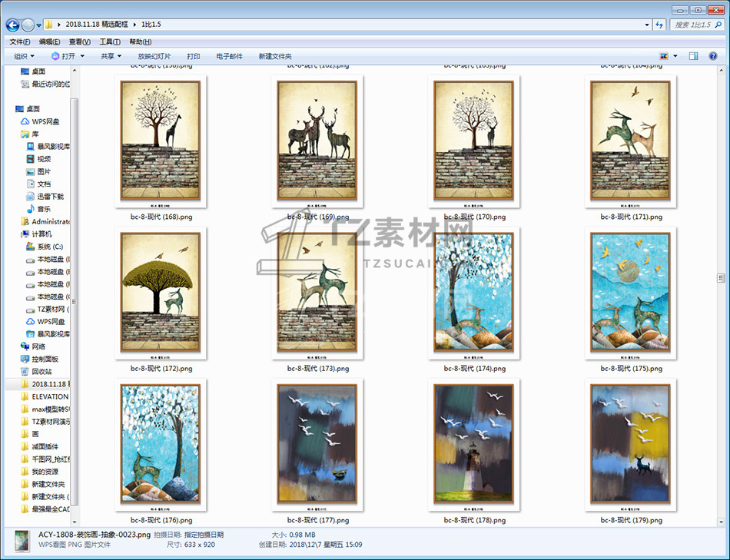Toggle the preview pane icon in the toolbar
This screenshot has height=560, width=730.
(693, 56)
